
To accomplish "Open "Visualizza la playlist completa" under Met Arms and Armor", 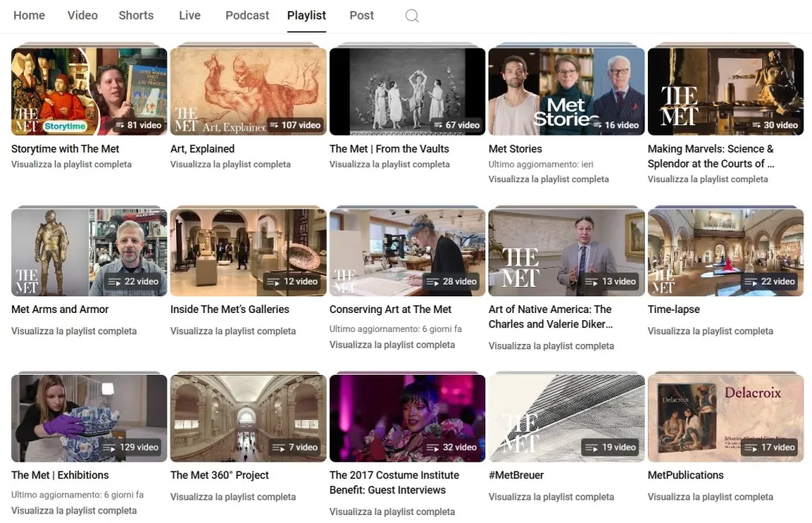I will tap(75, 330).
